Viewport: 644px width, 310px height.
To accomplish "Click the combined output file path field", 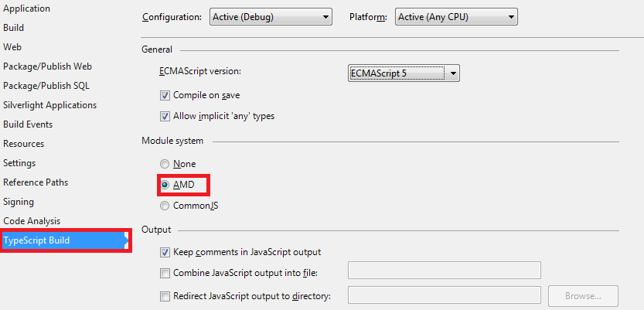I will tap(445, 270).
